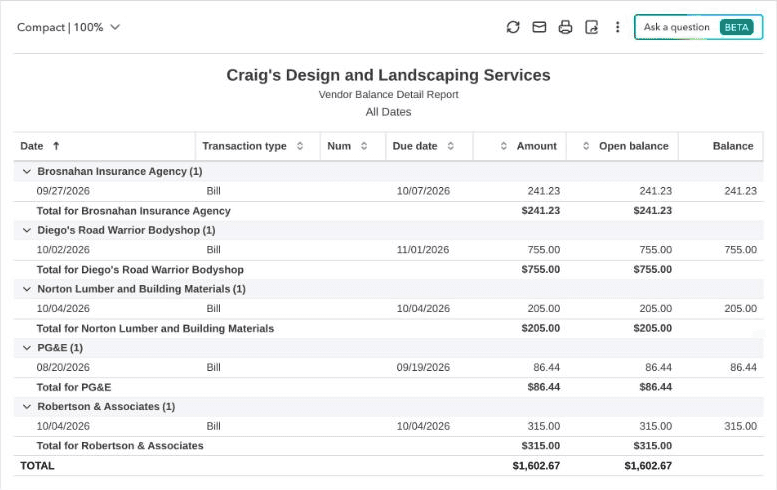Click Total for Norton Lumber and Building Materials
Viewport: 777px width, 490px height.
pyautogui.click(x=155, y=328)
